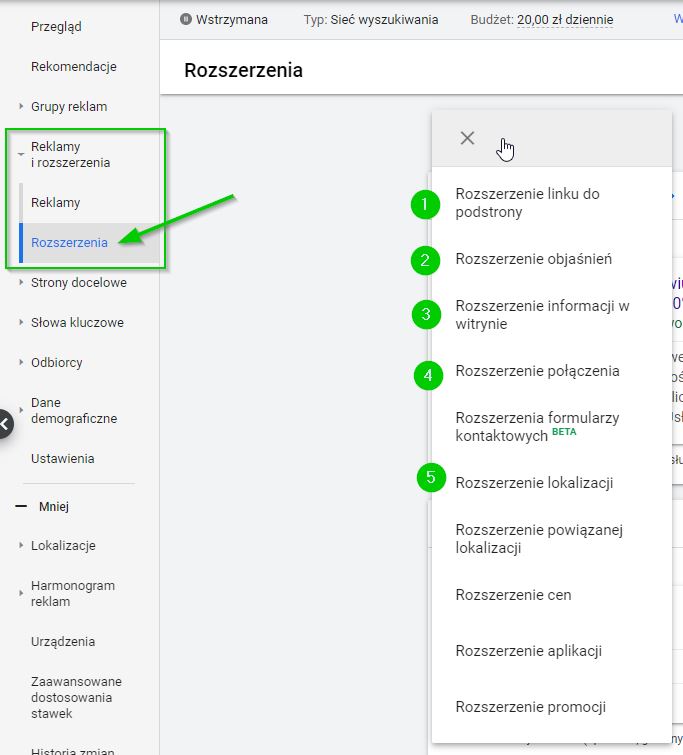Open Przegląd in the sidebar
The height and width of the screenshot is (755, 683).
coord(56,26)
